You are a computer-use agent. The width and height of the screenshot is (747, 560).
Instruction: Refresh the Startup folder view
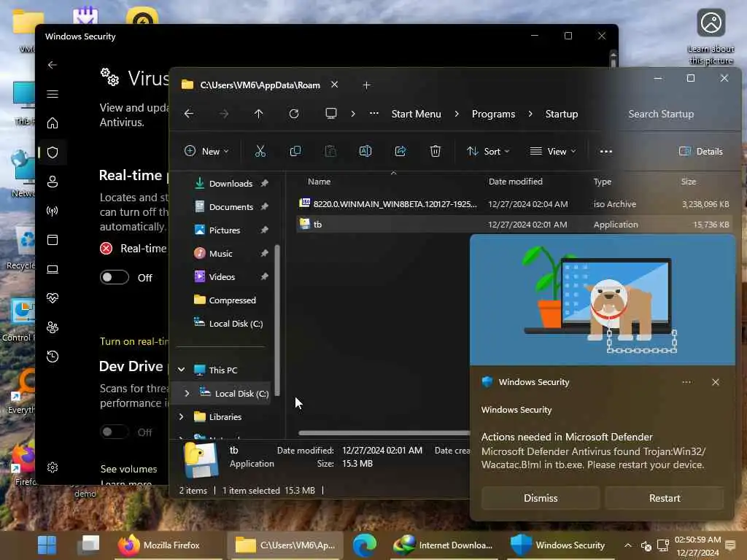tap(294, 114)
